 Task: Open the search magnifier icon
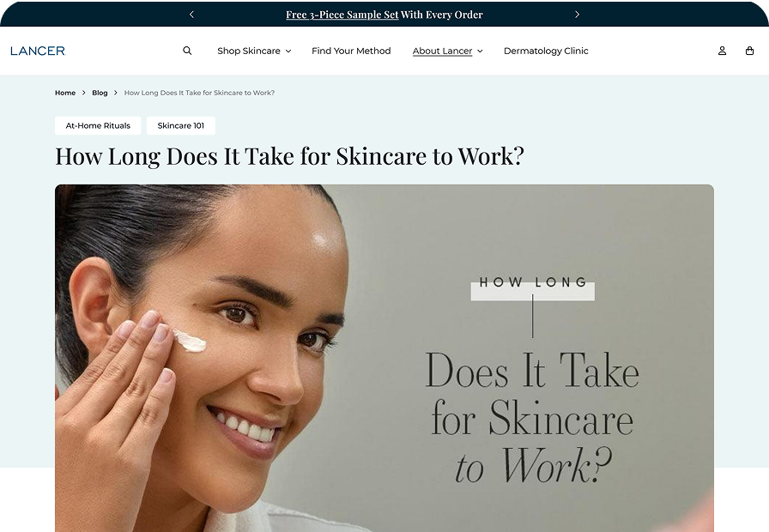click(x=187, y=51)
